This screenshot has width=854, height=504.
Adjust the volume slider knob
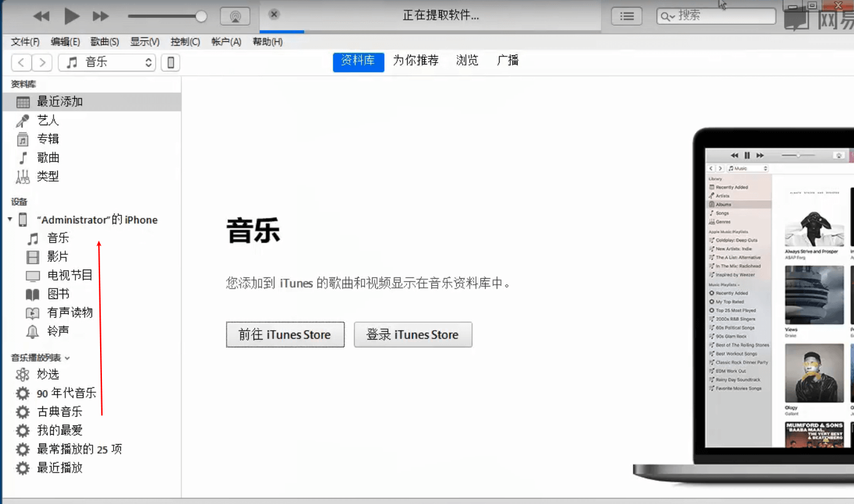[x=201, y=17]
